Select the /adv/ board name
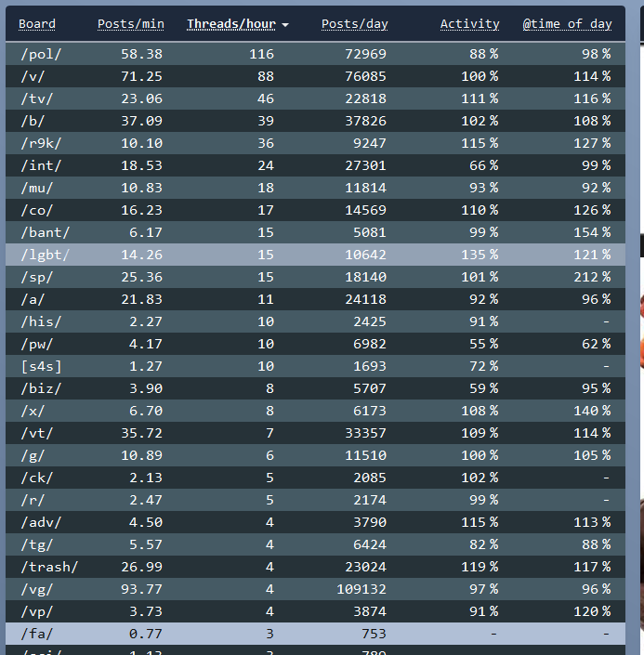Screen dimensions: 644x655 41,522
